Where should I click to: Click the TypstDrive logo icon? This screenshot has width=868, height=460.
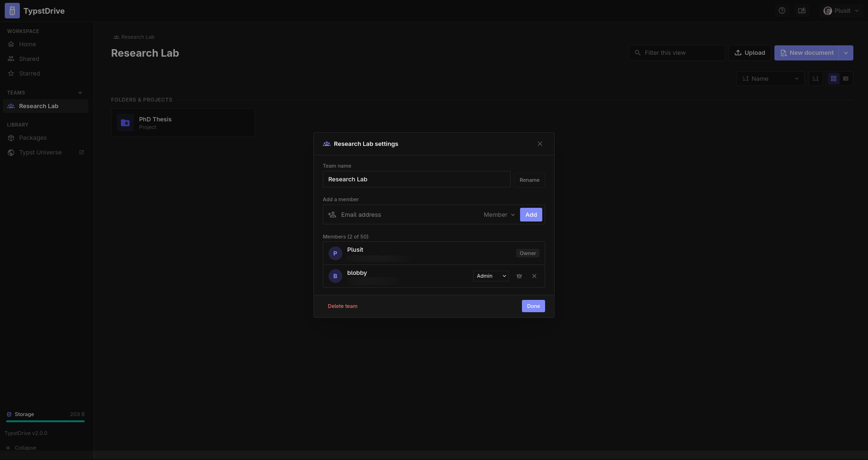pos(12,10)
